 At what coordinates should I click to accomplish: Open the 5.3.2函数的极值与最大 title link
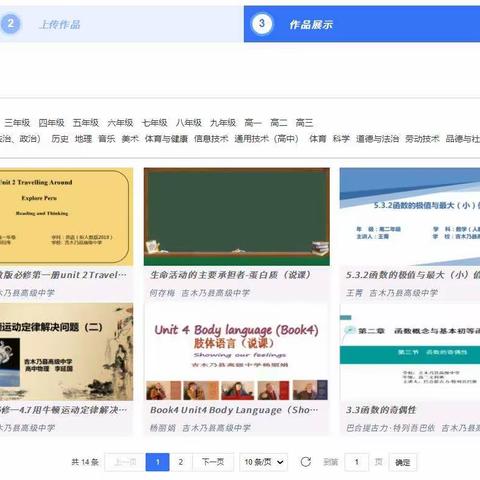coord(413,275)
